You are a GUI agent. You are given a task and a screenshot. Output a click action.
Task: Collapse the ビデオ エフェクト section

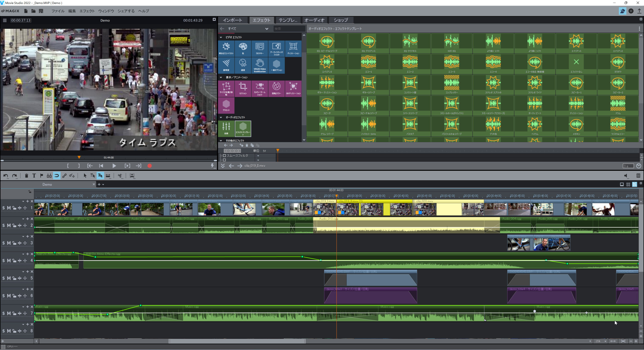pyautogui.click(x=221, y=37)
